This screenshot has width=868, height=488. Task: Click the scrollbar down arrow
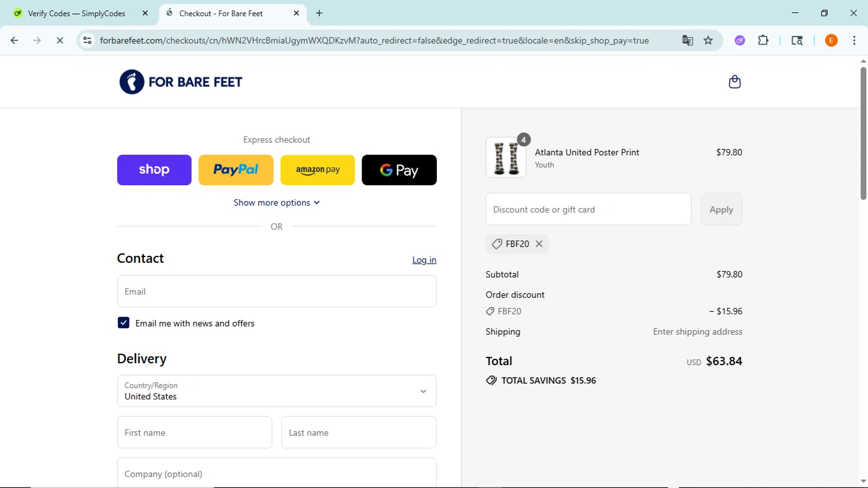pos(863,481)
